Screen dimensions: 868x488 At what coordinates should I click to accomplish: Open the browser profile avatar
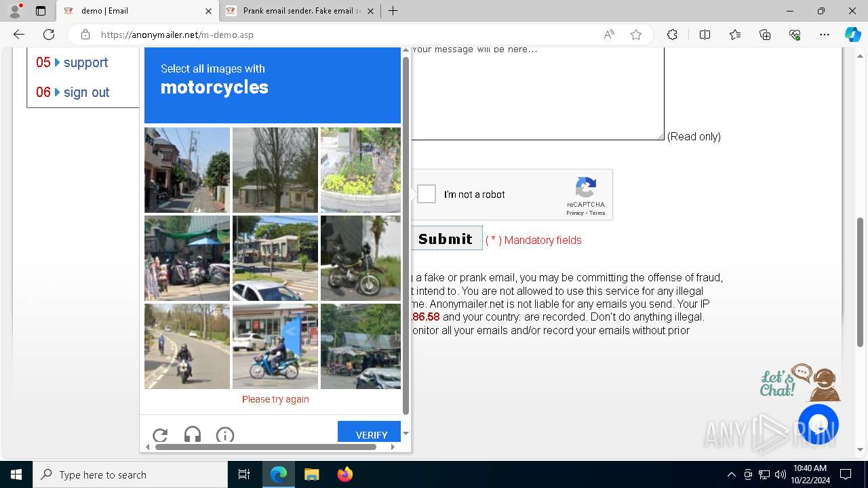(x=15, y=11)
